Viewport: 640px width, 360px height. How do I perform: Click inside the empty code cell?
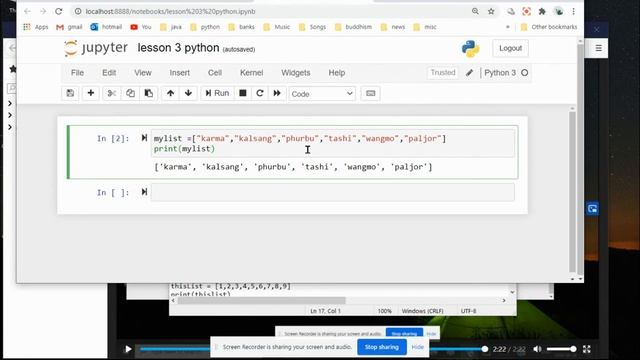click(333, 192)
